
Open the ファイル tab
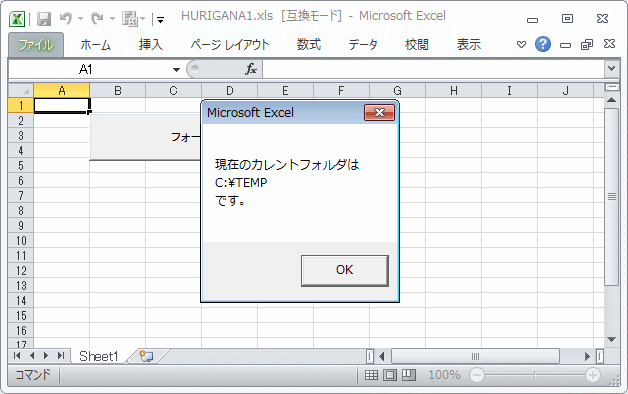36,45
